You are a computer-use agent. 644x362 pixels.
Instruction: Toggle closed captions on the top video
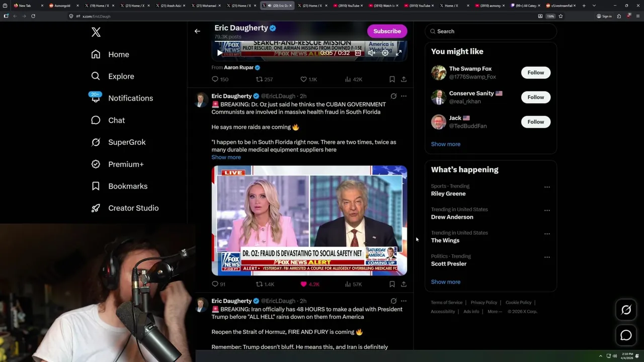coord(358,53)
